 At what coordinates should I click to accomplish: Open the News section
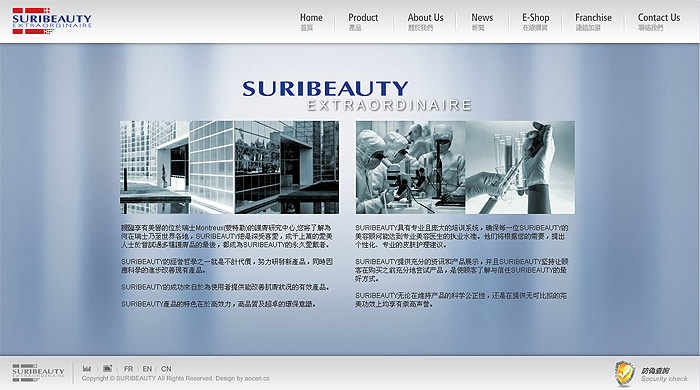[x=482, y=21]
